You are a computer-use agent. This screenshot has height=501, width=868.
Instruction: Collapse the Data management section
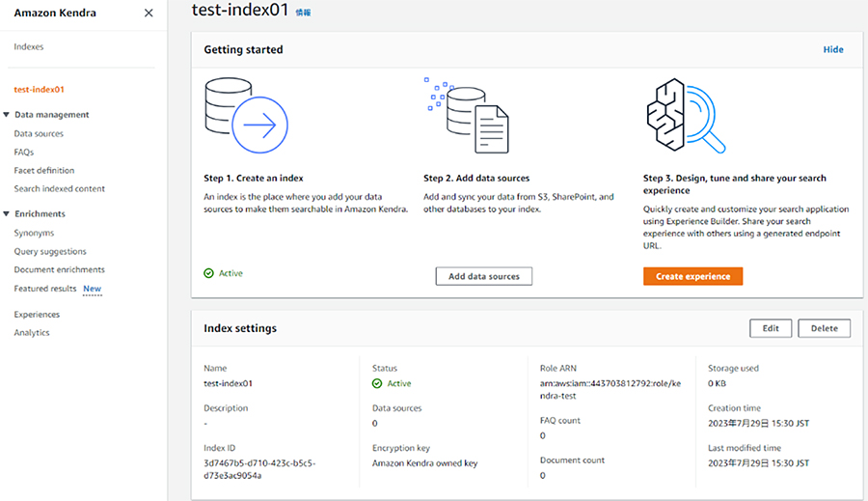pyautogui.click(x=7, y=115)
